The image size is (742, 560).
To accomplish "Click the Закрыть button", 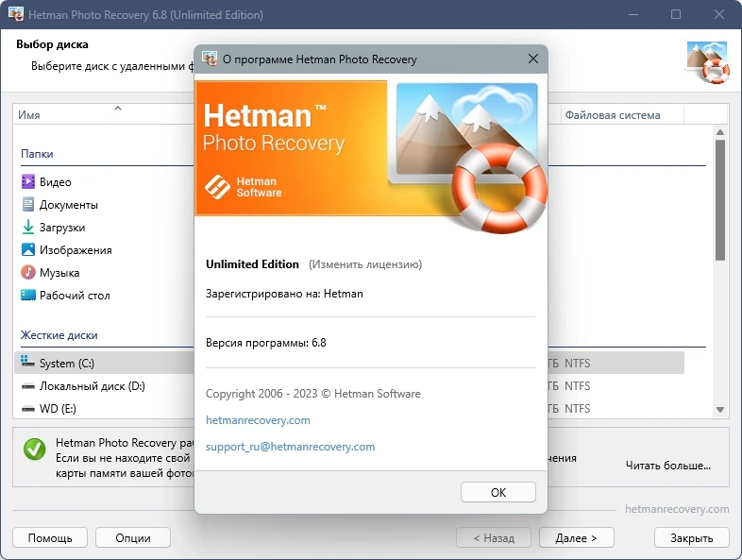I will tap(691, 537).
